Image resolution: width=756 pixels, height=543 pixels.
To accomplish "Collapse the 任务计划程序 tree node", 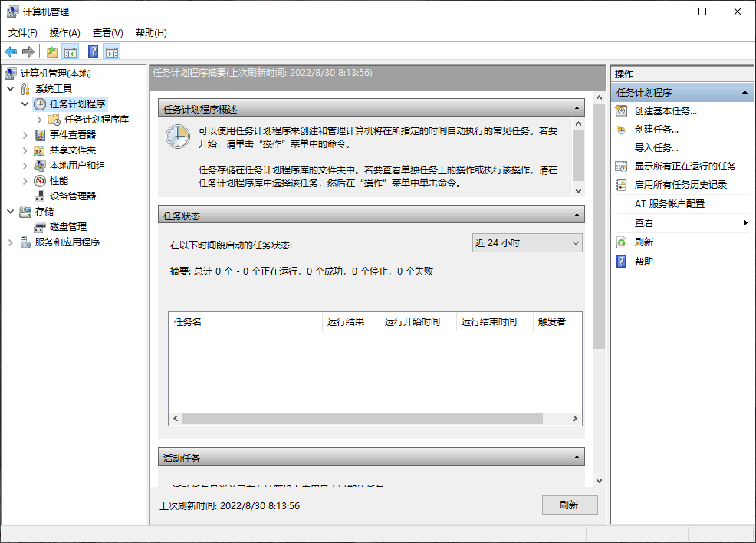I will [25, 104].
